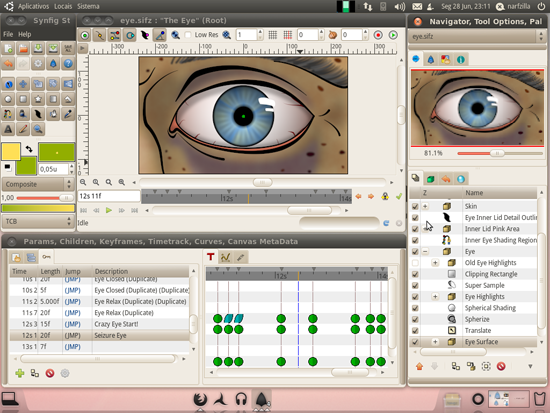Select the Circle tool
The height and width of the screenshot is (413, 550).
pos(8,99)
